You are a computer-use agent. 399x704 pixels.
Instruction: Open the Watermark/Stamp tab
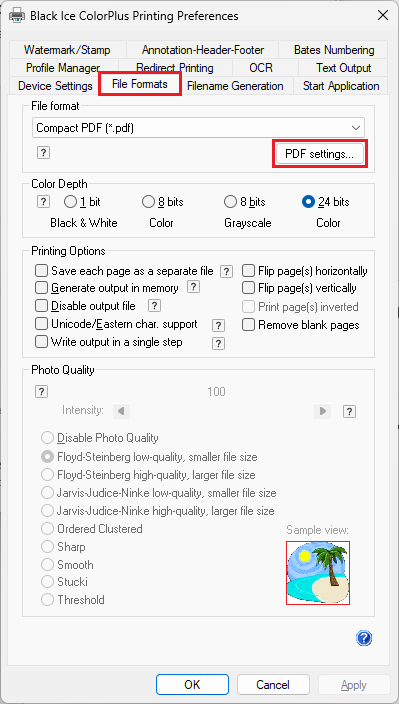(67, 50)
